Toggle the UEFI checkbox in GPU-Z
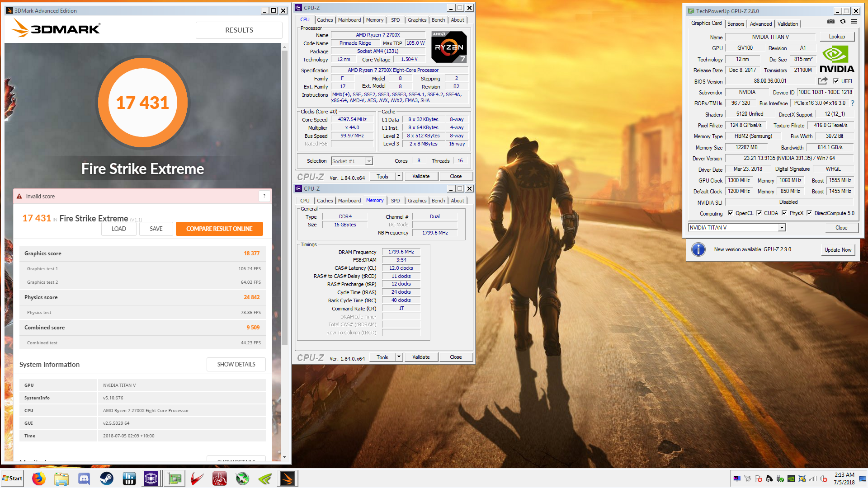 click(x=836, y=81)
